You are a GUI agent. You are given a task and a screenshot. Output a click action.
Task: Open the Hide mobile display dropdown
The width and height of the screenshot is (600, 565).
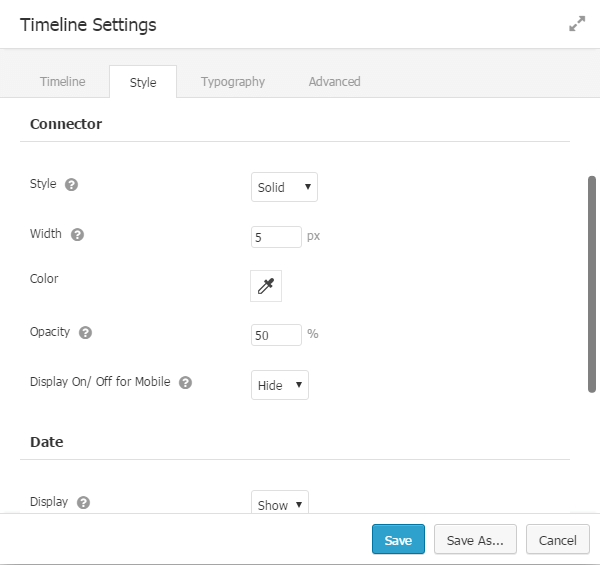[x=279, y=385]
